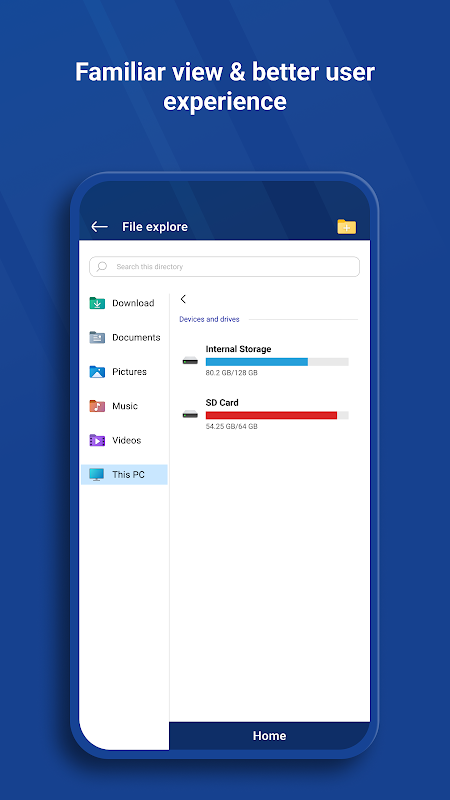Viewport: 450px width, 800px height.
Task: Click the Pictures folder icon
Action: pos(97,371)
